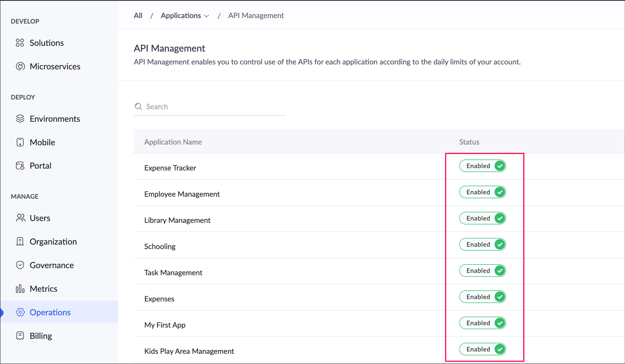625x364 pixels.
Task: Toggle Kids Play Area Management status
Action: click(x=482, y=349)
